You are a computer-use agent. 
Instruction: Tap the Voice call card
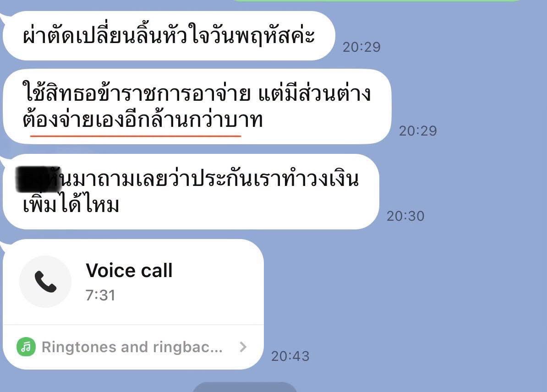click(133, 304)
